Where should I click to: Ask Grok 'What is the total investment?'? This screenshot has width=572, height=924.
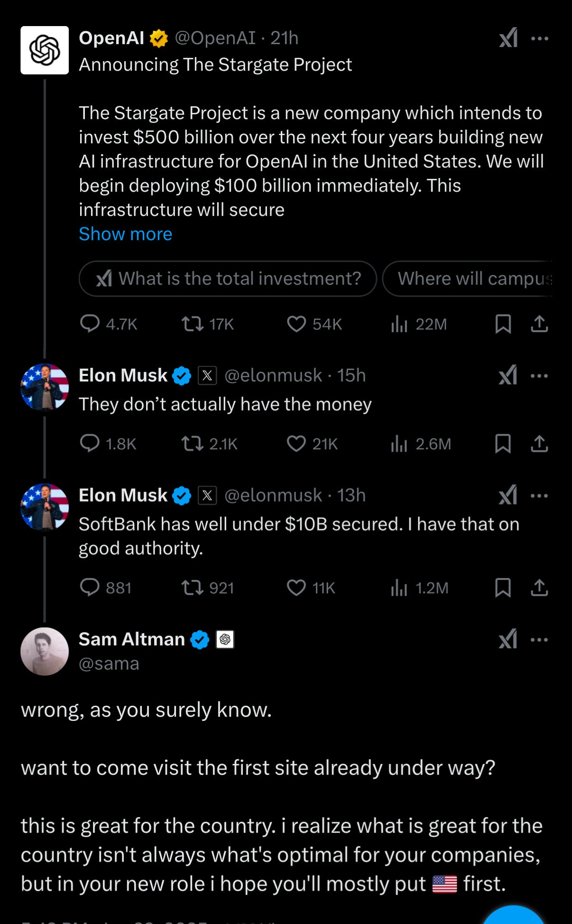(228, 279)
